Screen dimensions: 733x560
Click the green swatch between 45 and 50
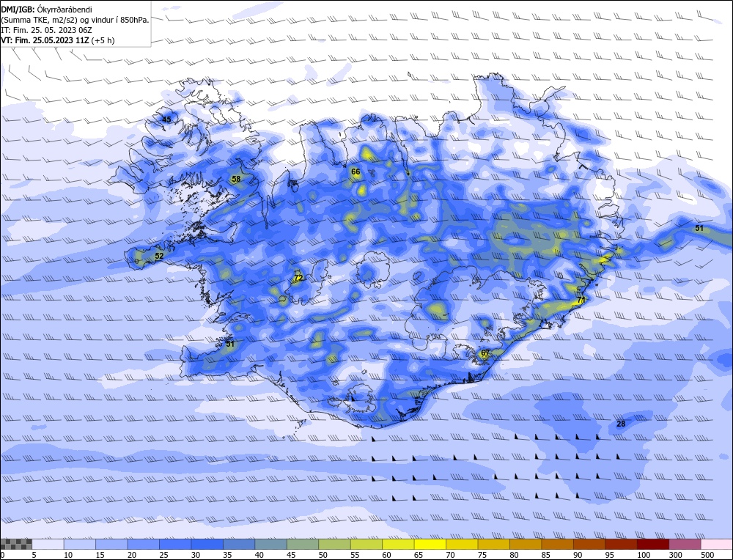(303, 544)
